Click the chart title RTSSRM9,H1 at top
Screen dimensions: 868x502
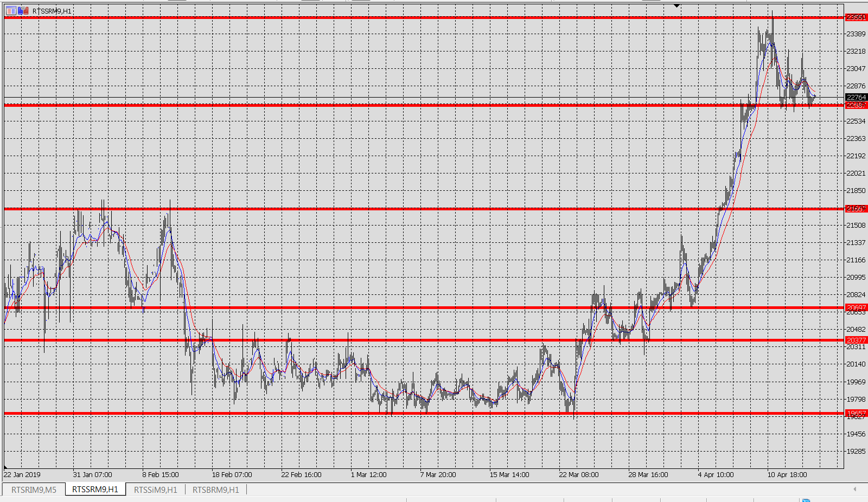52,11
